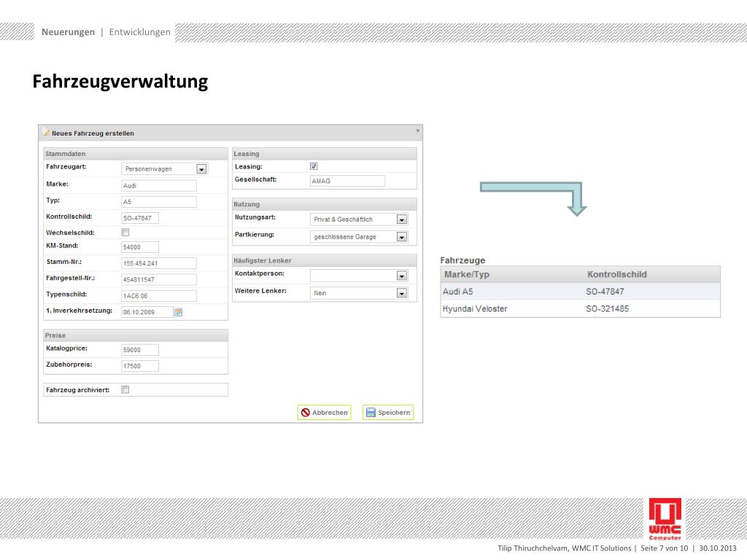Screen dimensions: 747x560
Task: Click the Leasing section header
Action: click(x=325, y=154)
